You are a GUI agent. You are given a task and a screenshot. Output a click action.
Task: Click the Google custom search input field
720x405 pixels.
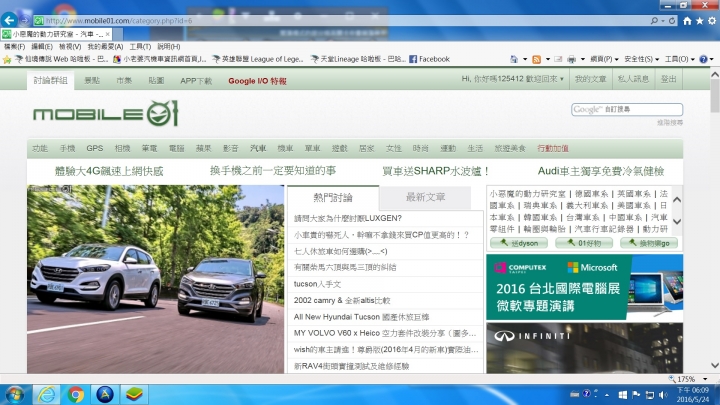coord(627,109)
